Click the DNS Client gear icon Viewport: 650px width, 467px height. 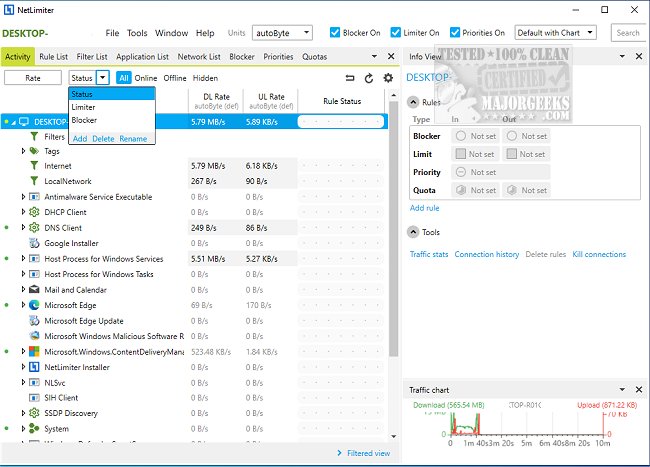click(34, 228)
